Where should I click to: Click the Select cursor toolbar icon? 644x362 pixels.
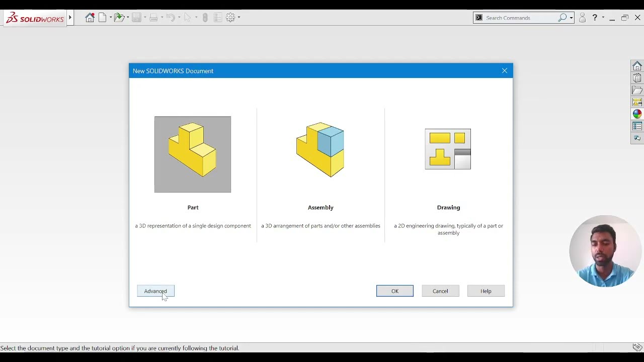[x=188, y=18]
